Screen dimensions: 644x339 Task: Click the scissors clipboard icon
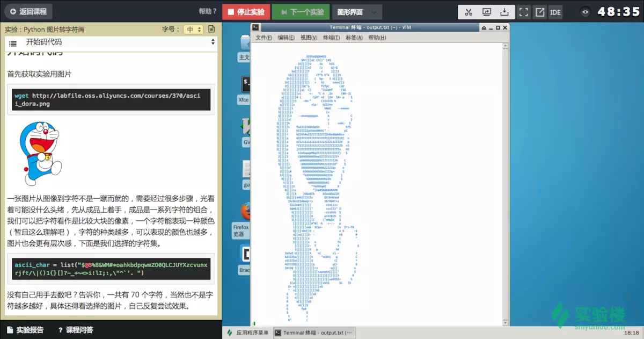[x=469, y=12]
